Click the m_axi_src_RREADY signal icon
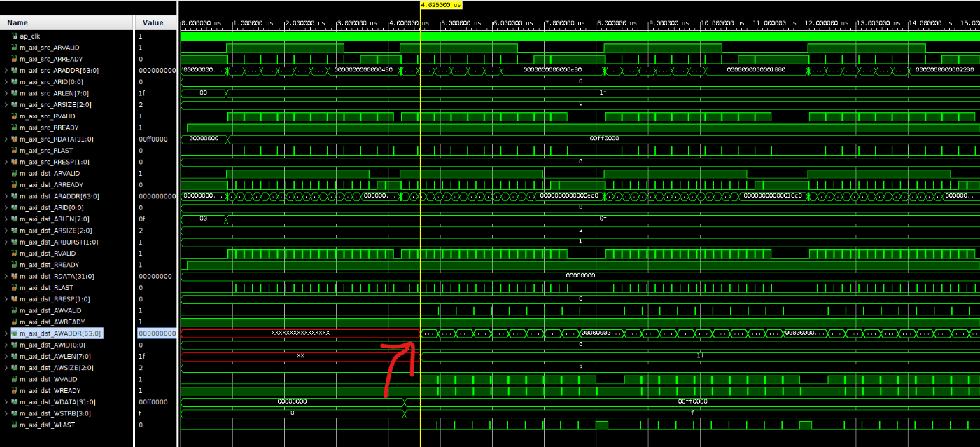980x447 pixels. 15,128
